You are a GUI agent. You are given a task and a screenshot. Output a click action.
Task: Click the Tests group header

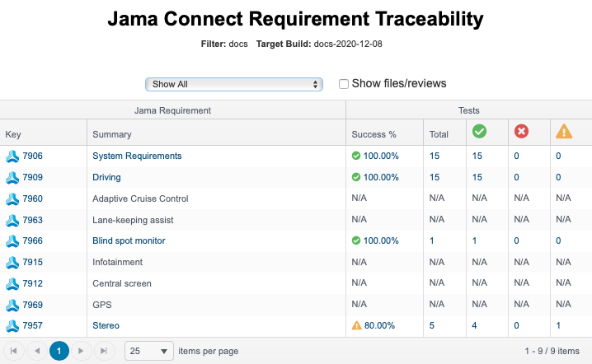[x=469, y=110]
